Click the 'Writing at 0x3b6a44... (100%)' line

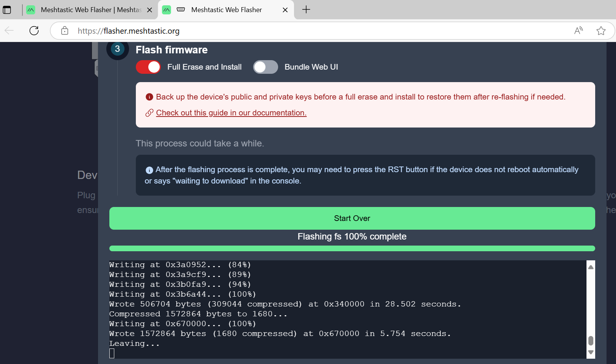[x=182, y=294]
